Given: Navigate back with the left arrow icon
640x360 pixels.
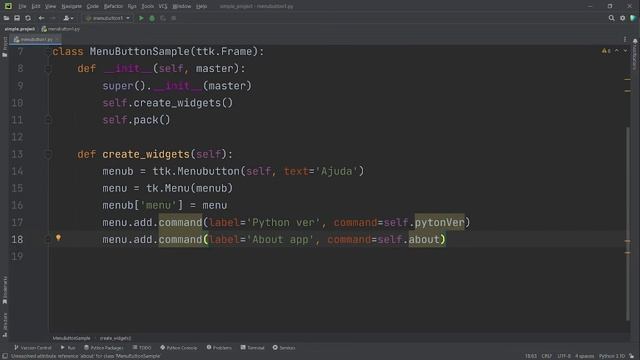Looking at the screenshot, I should (41, 18).
